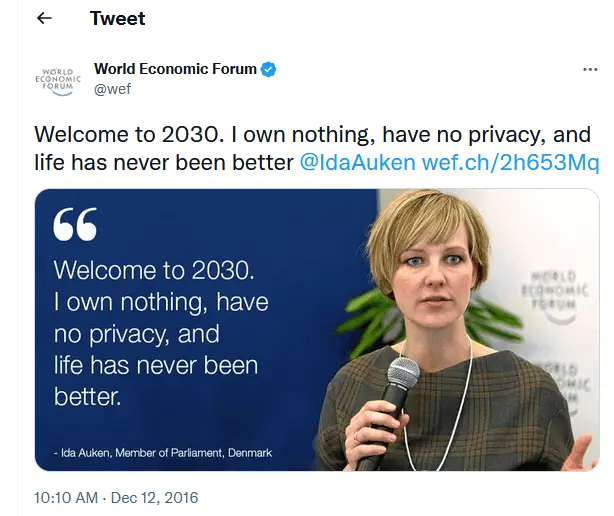The height and width of the screenshot is (516, 614).
Task: Click the Ida Auken caption in image
Action: point(162,453)
